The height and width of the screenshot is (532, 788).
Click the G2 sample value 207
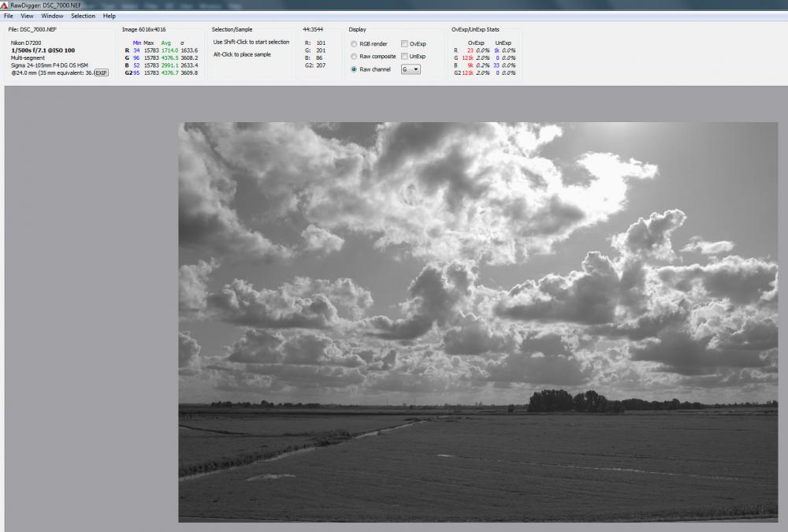tap(321, 65)
